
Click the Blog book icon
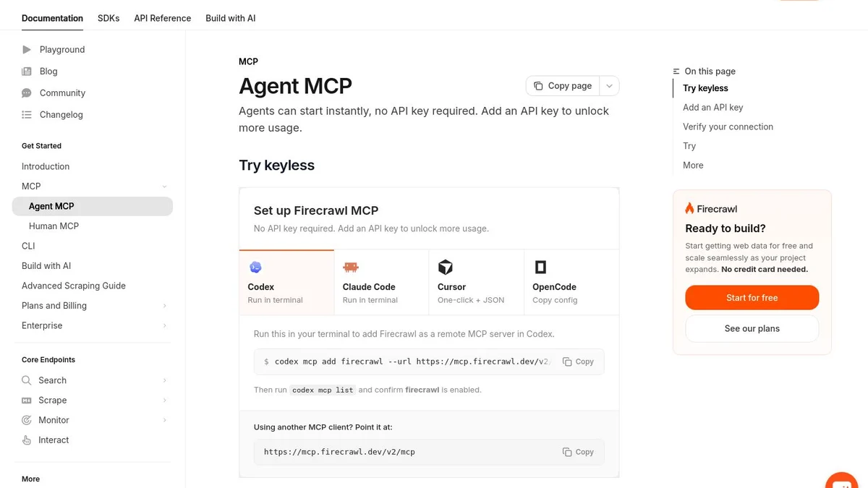27,72
